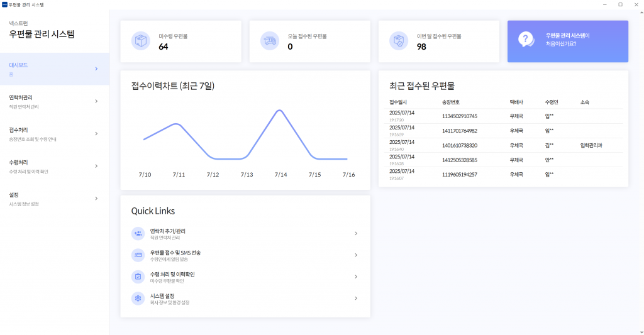The image size is (644, 335).
Task: Expand the 접수처리 sidebar chevron
Action: coord(96,133)
